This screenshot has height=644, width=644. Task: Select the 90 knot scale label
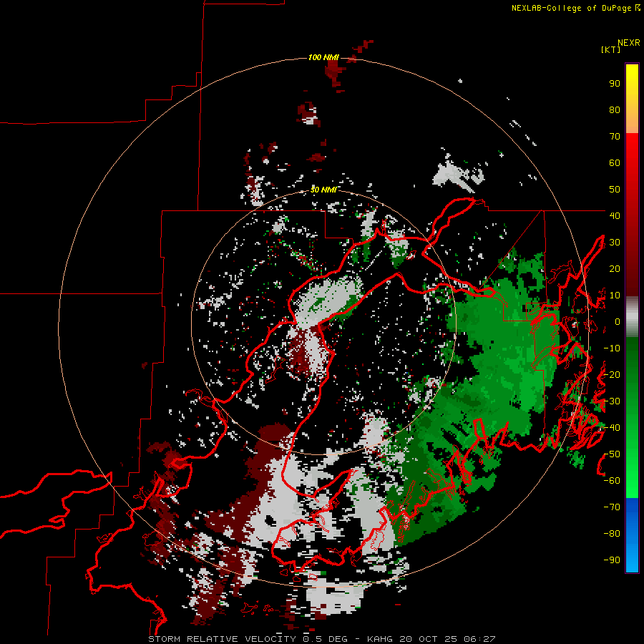pyautogui.click(x=615, y=84)
